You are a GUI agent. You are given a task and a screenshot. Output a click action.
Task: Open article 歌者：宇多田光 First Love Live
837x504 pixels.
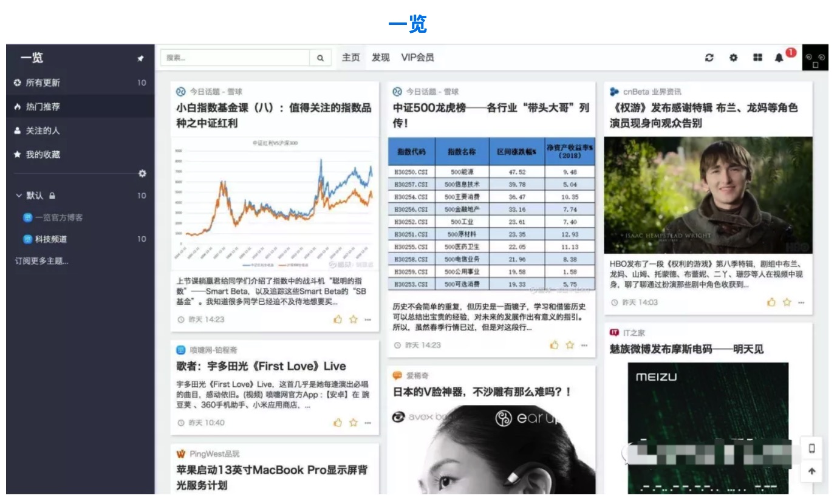(x=261, y=366)
